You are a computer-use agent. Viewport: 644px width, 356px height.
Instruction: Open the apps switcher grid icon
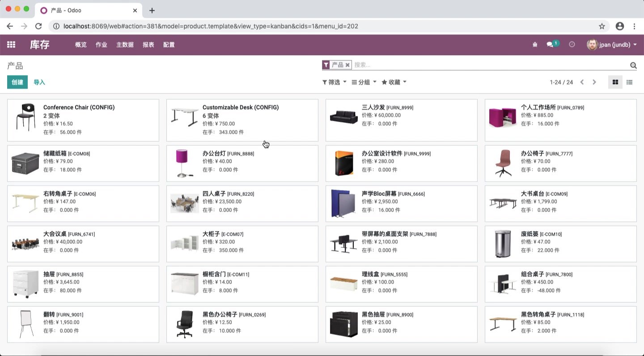pos(11,45)
